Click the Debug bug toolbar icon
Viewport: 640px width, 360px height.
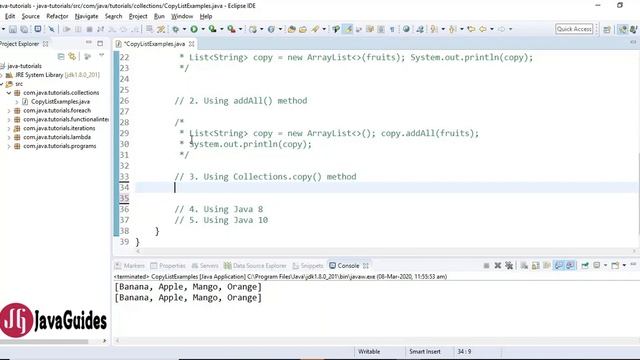[x=176, y=29]
